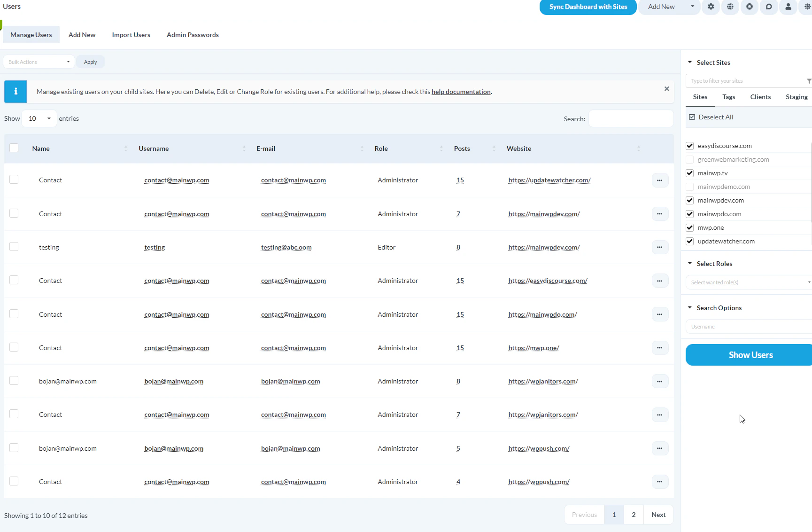Open the Admin Passwords tab

click(x=193, y=35)
